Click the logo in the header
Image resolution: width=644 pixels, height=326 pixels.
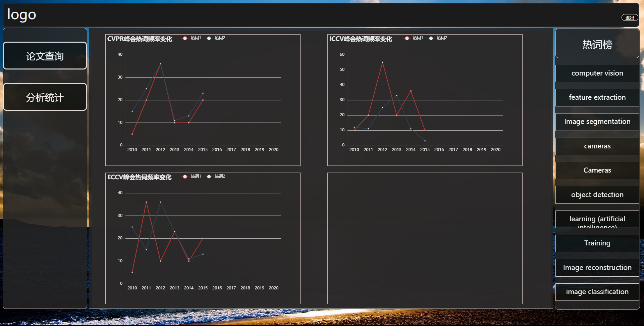[x=22, y=15]
